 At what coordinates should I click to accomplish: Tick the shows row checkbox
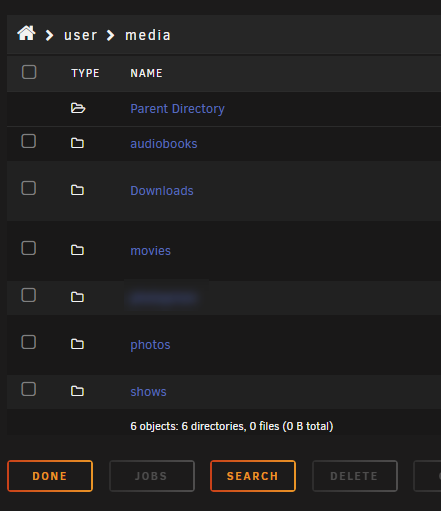tap(29, 389)
